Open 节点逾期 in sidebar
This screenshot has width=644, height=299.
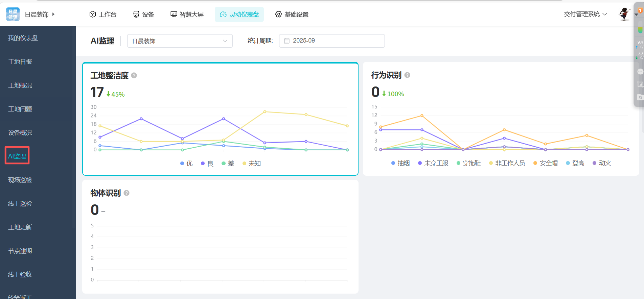point(20,251)
